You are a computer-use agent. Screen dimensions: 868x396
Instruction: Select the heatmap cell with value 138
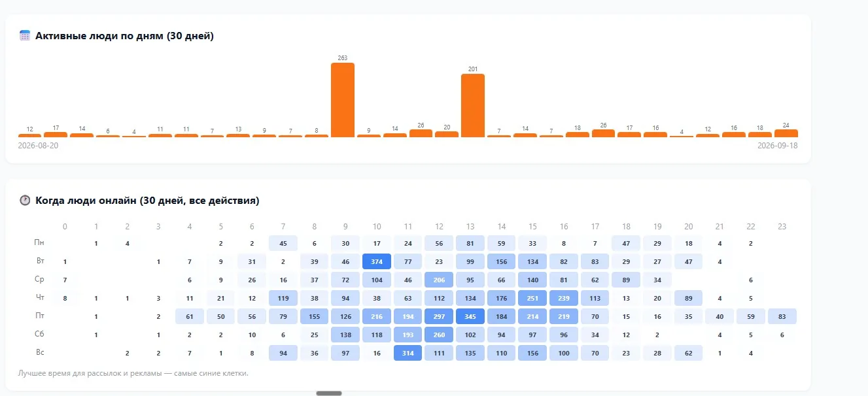click(345, 335)
